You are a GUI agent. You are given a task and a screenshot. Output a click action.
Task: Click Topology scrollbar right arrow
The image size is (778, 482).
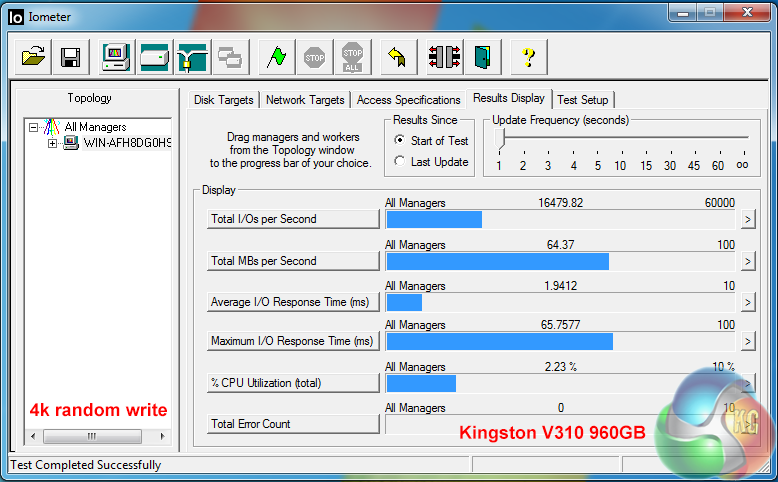coord(162,436)
